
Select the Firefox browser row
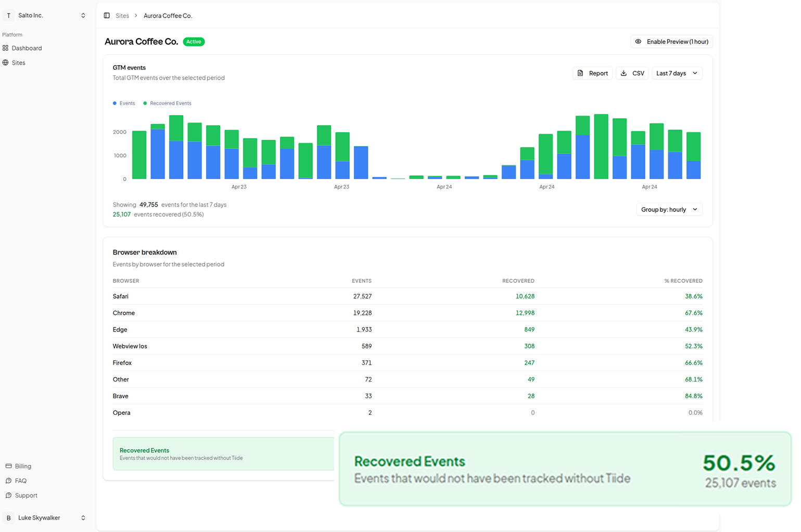coord(408,363)
